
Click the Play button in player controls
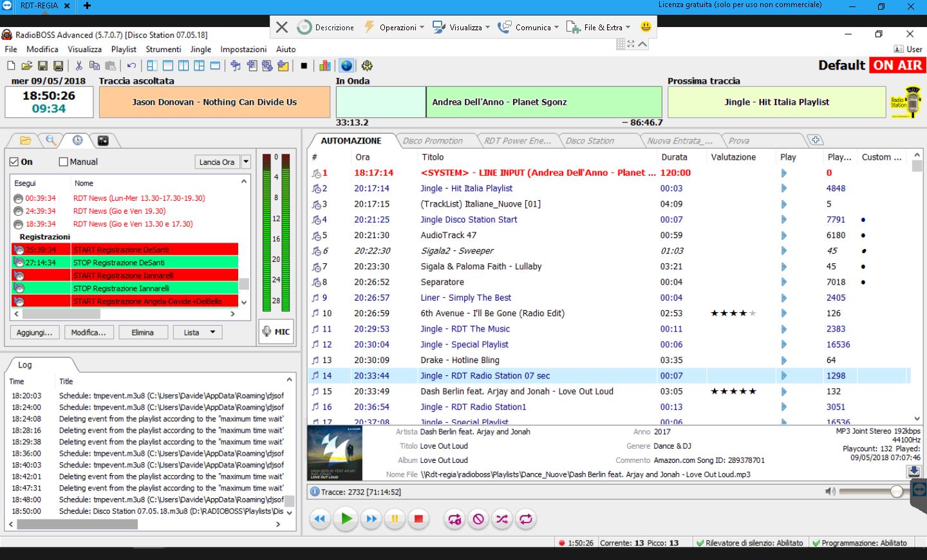point(346,519)
